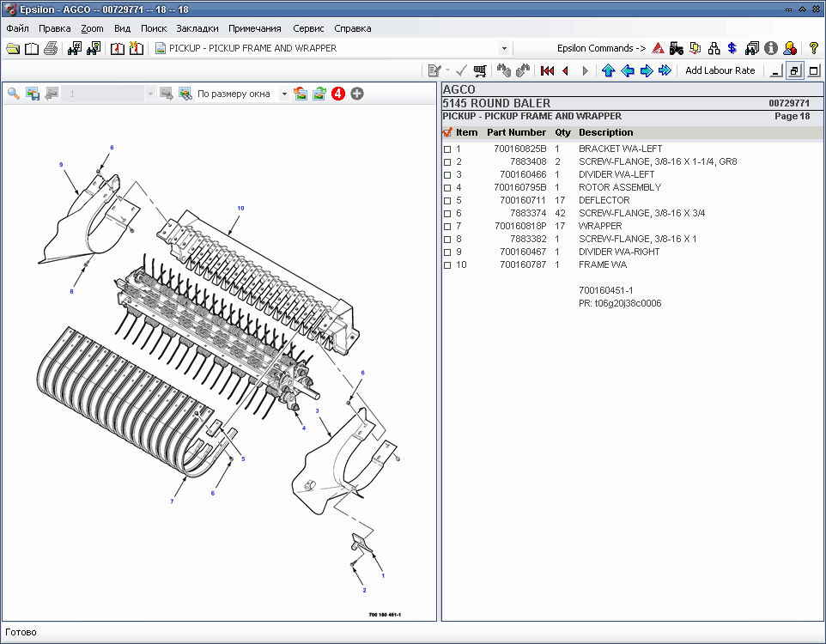The width and height of the screenshot is (826, 644).
Task: Click callout number 10 on the diagram
Action: 240,208
